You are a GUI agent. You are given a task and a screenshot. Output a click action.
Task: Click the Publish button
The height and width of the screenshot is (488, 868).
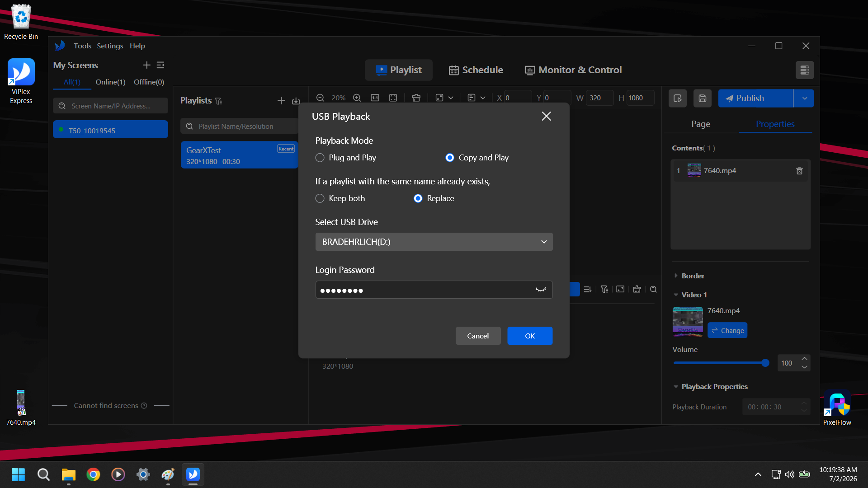[x=755, y=98]
